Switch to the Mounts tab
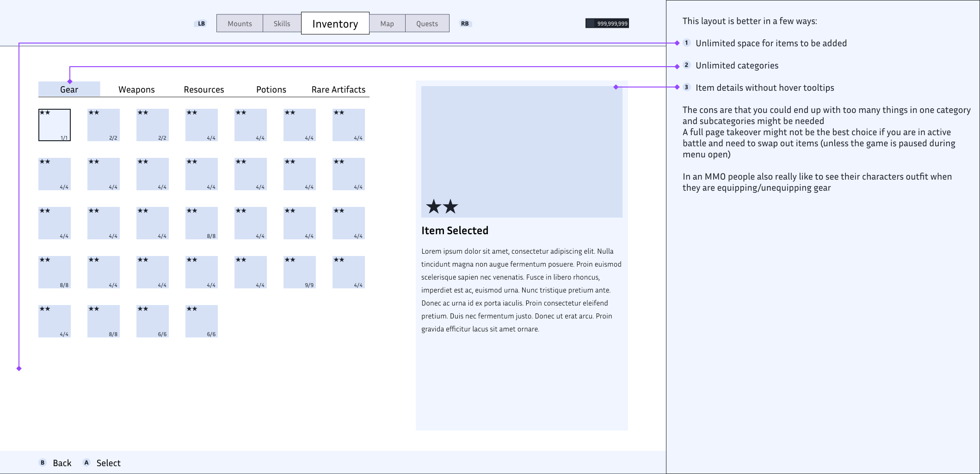This screenshot has height=474, width=980. (x=240, y=24)
